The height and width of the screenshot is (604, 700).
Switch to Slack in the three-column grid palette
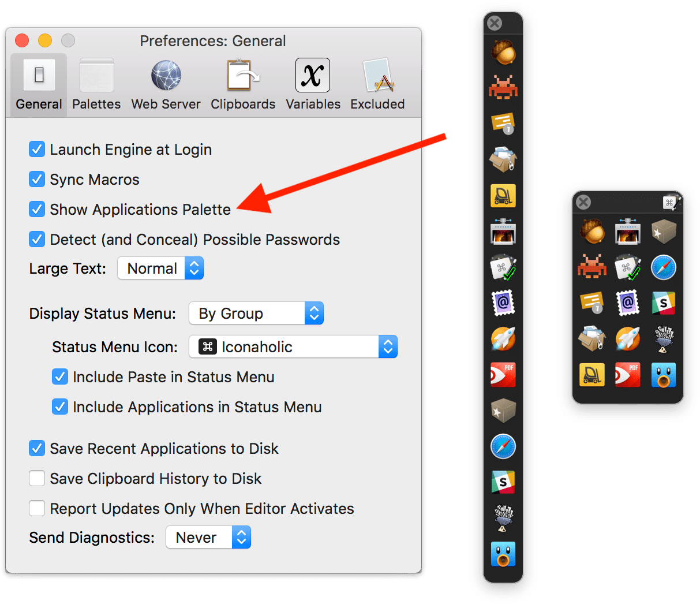point(664,303)
